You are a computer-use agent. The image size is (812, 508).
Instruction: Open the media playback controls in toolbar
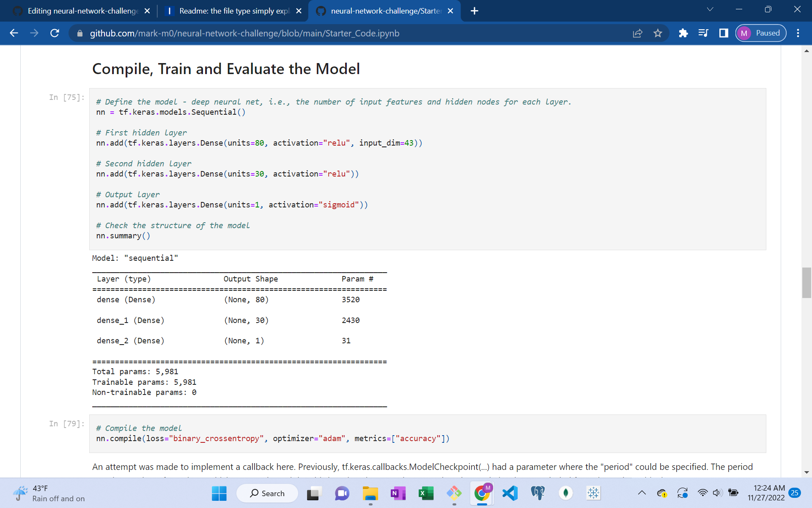pyautogui.click(x=703, y=33)
